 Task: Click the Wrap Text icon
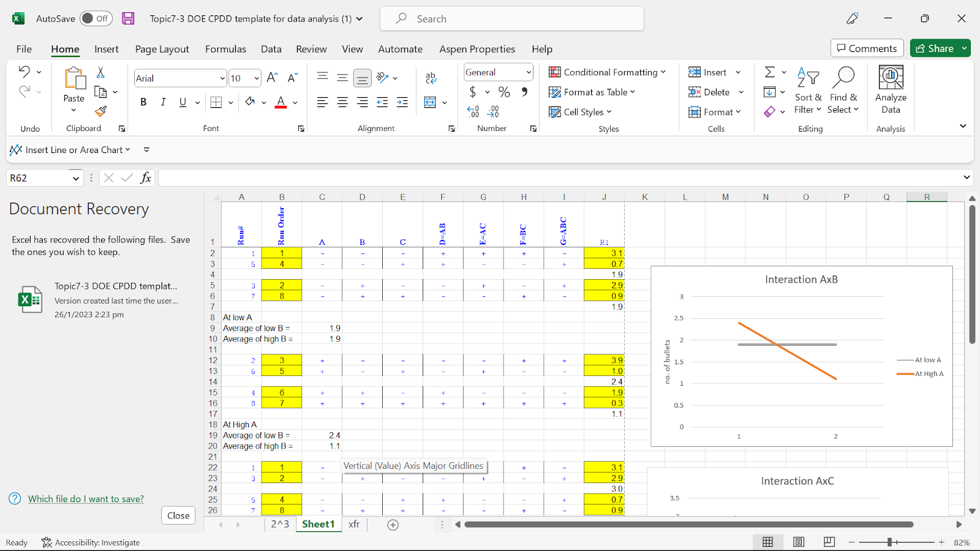click(x=431, y=78)
